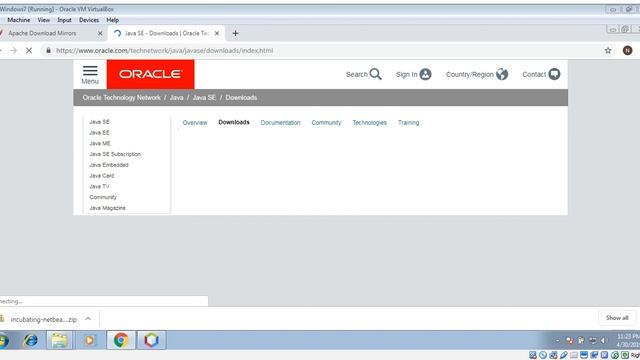Click the taskbar clock

[628, 340]
